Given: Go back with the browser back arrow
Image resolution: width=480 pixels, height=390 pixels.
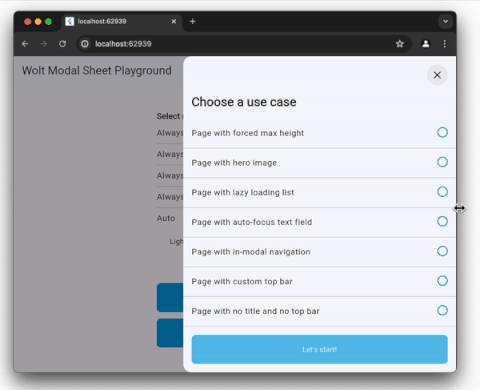Looking at the screenshot, I should click(25, 44).
